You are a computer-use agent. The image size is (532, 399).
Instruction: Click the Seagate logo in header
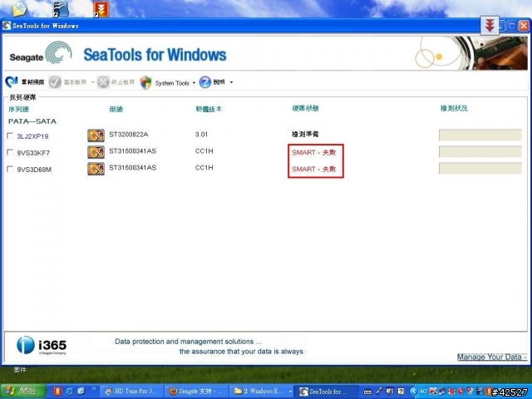41,53
